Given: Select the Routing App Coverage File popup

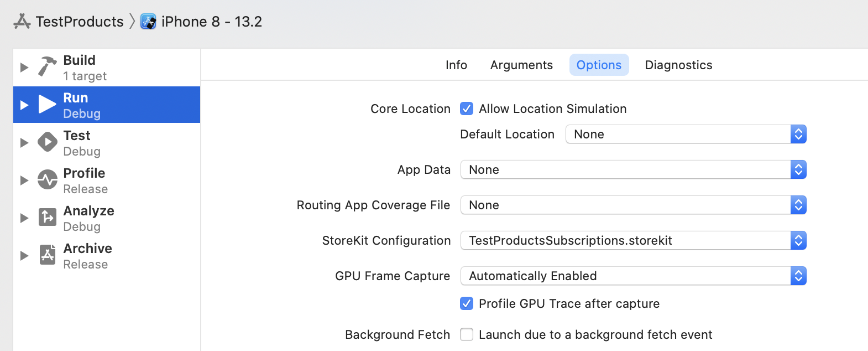Looking at the screenshot, I should (x=633, y=205).
